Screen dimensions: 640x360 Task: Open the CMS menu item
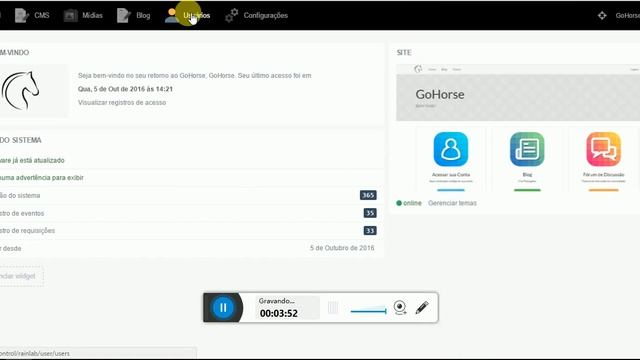pyautogui.click(x=32, y=16)
